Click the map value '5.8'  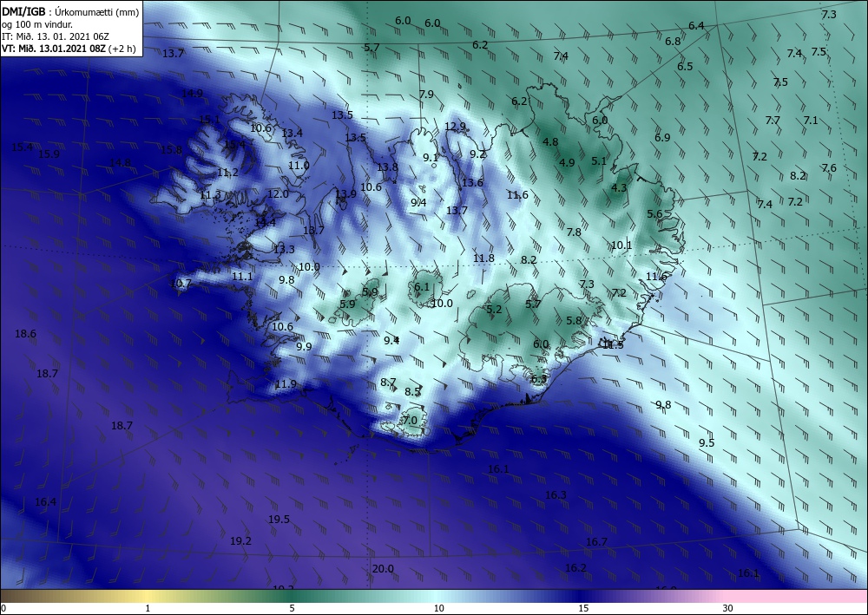coord(574,320)
